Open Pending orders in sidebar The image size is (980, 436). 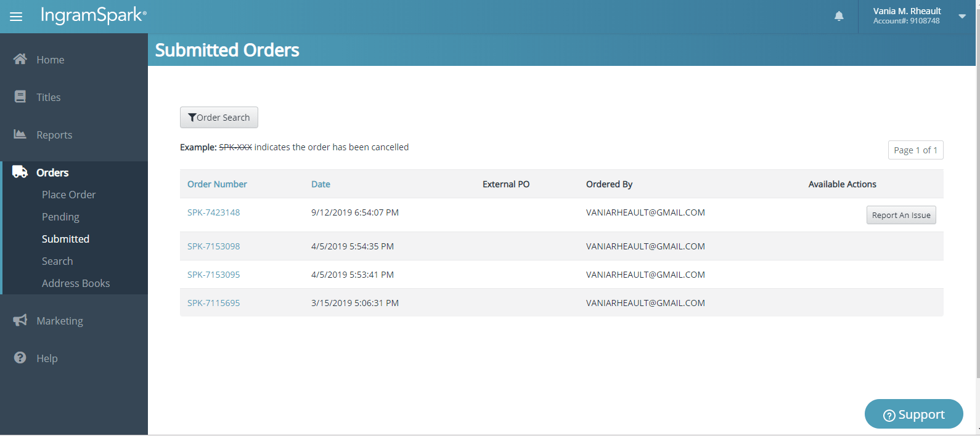tap(60, 217)
